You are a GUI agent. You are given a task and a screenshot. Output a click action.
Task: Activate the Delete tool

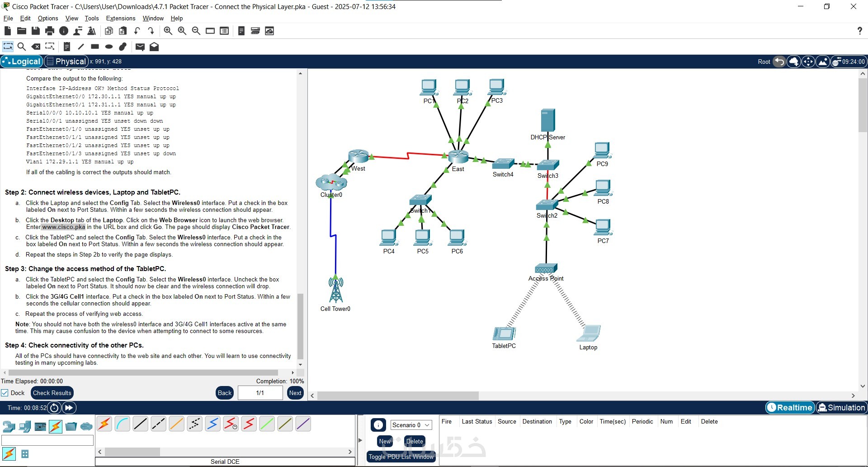coord(36,47)
